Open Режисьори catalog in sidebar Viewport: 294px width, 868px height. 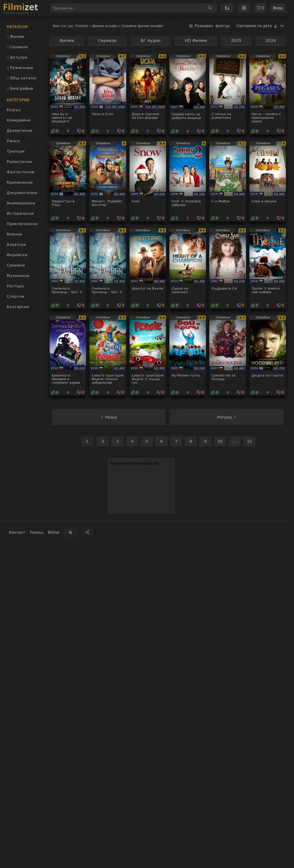pyautogui.click(x=22, y=68)
